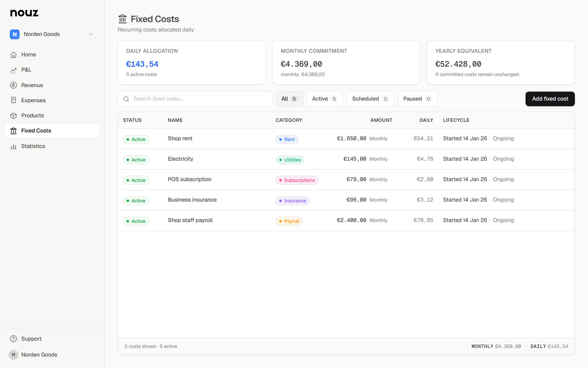
Task: Click the Add fixed cost button
Action: coord(550,99)
